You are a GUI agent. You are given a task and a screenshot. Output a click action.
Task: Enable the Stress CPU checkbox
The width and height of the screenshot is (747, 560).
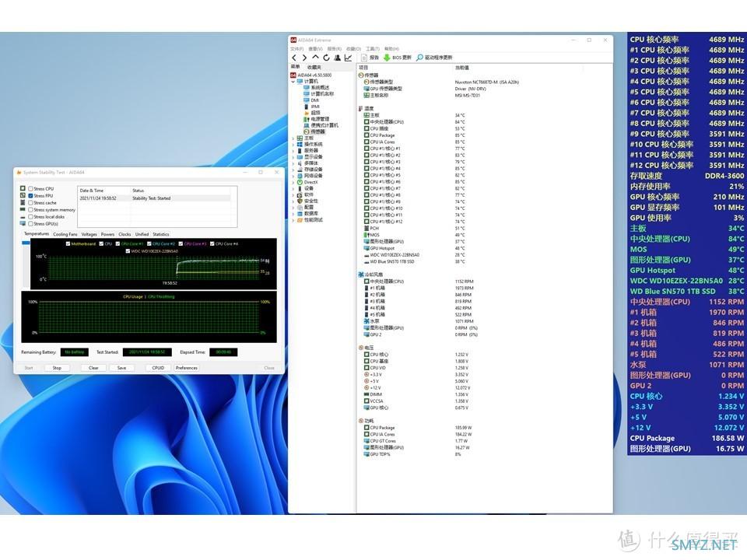[30, 188]
